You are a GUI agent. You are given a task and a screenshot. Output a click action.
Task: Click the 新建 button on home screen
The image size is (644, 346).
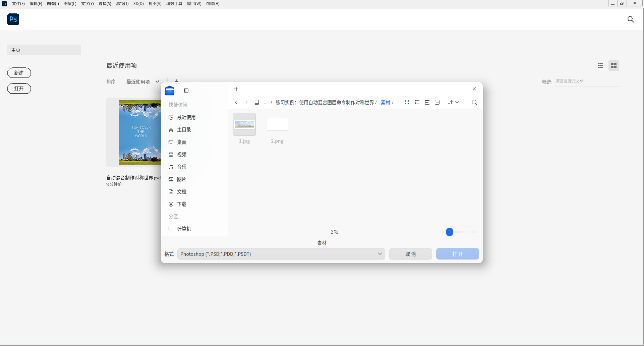click(x=19, y=73)
